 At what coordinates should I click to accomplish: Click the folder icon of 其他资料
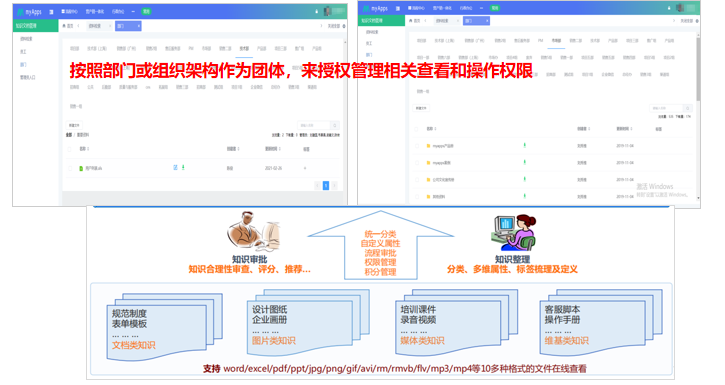[428, 197]
